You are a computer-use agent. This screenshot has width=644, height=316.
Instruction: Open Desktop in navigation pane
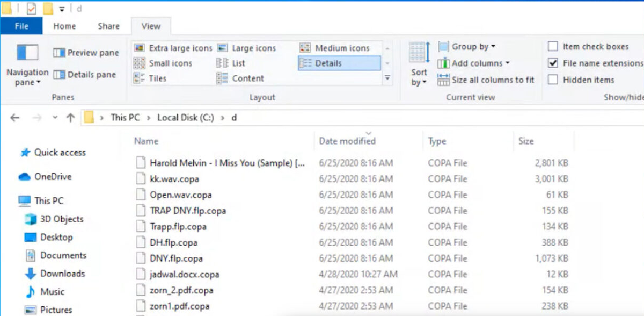point(49,237)
